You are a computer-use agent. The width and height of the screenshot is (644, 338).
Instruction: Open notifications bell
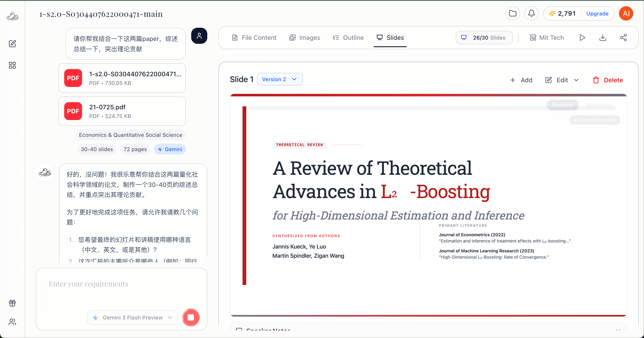coord(531,13)
